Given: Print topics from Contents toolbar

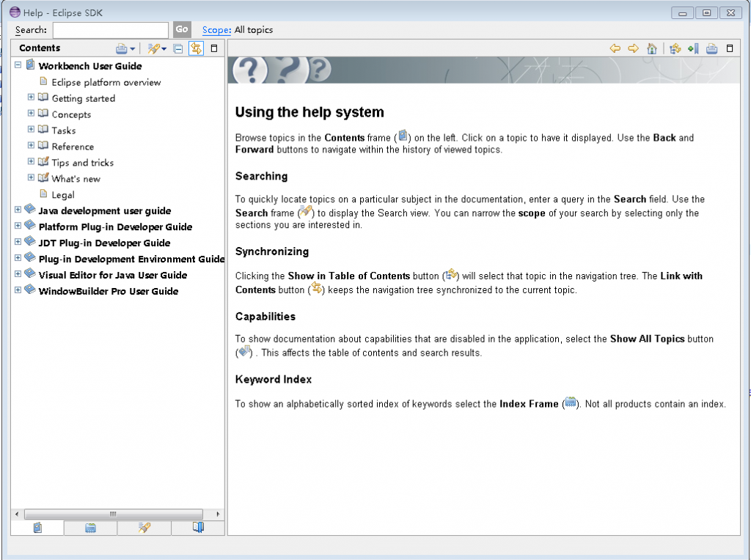Looking at the screenshot, I should coord(122,48).
